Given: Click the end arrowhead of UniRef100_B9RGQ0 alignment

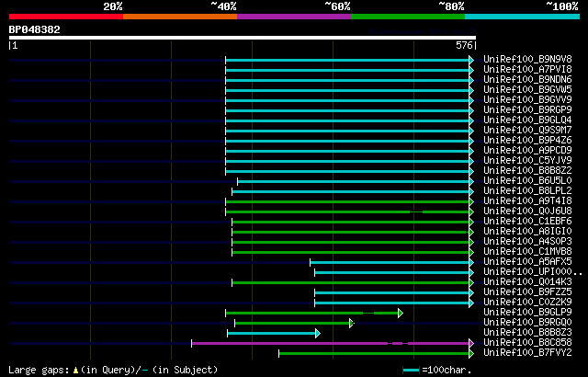Looking at the screenshot, I should [x=351, y=323].
